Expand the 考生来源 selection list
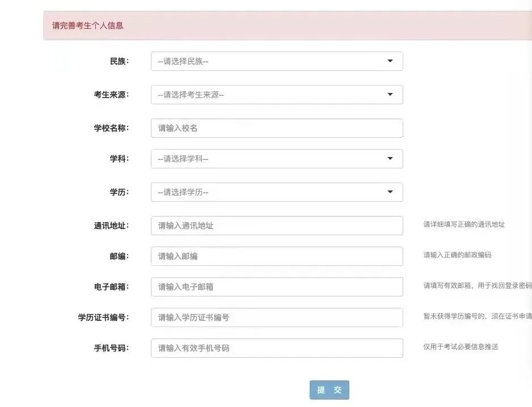The height and width of the screenshot is (407, 532). point(276,94)
